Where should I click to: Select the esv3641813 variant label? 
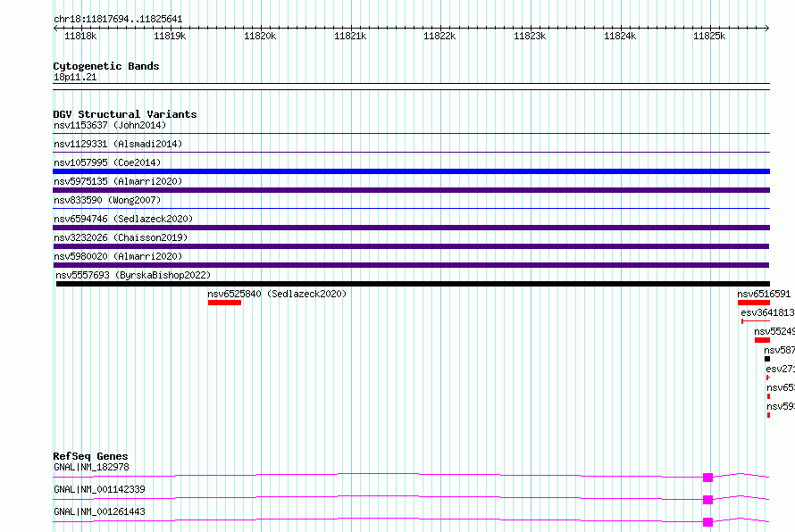click(767, 312)
